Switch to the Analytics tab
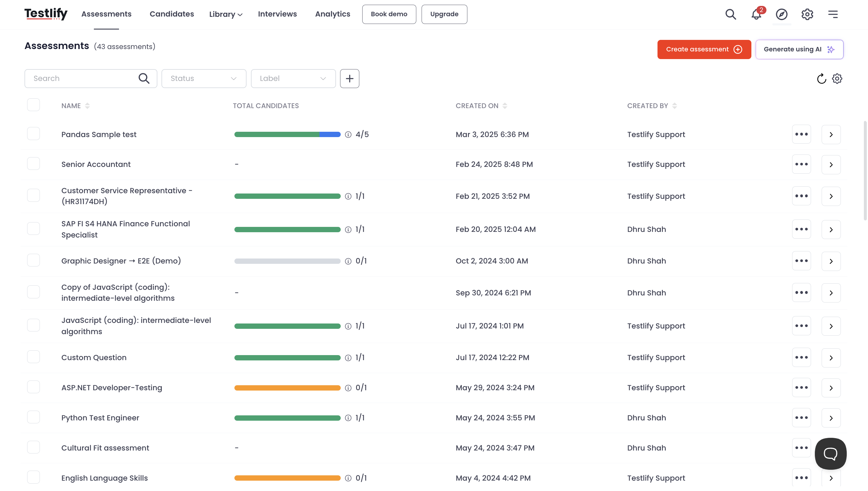 (x=332, y=14)
